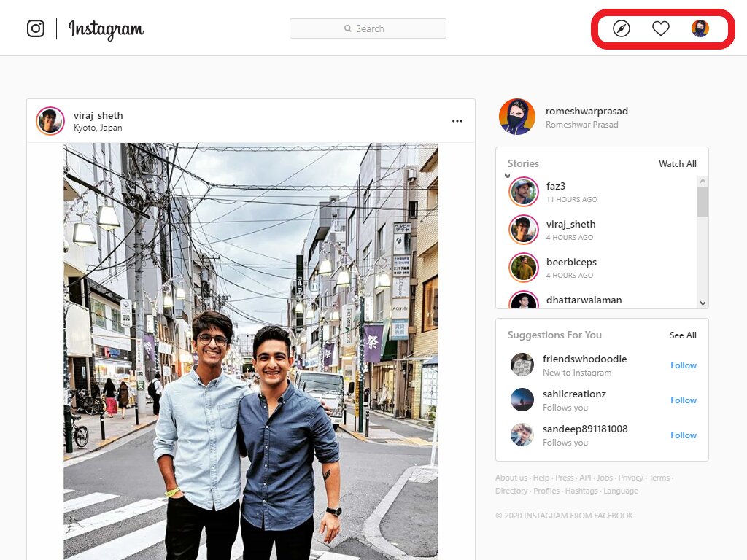
Task: Open sahilcreationz username
Action: (x=574, y=394)
